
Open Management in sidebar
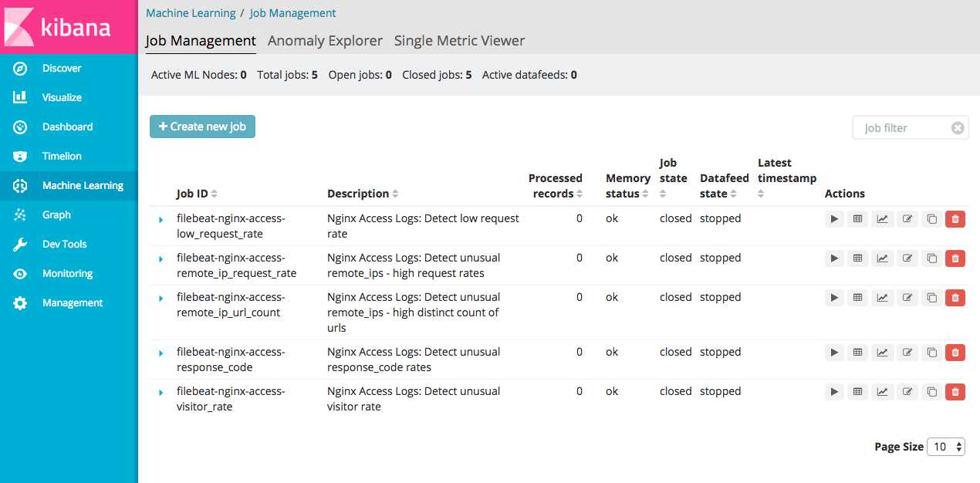pos(69,303)
